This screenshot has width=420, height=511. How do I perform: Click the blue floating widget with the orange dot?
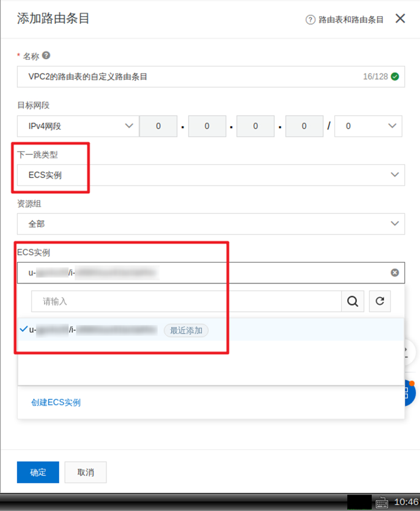pos(410,393)
